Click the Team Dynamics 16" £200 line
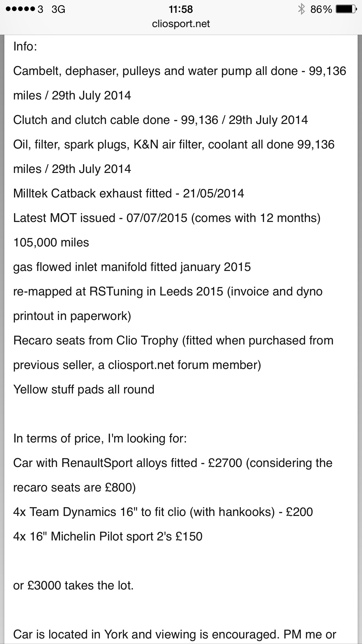The image size is (362, 644). pos(163,512)
